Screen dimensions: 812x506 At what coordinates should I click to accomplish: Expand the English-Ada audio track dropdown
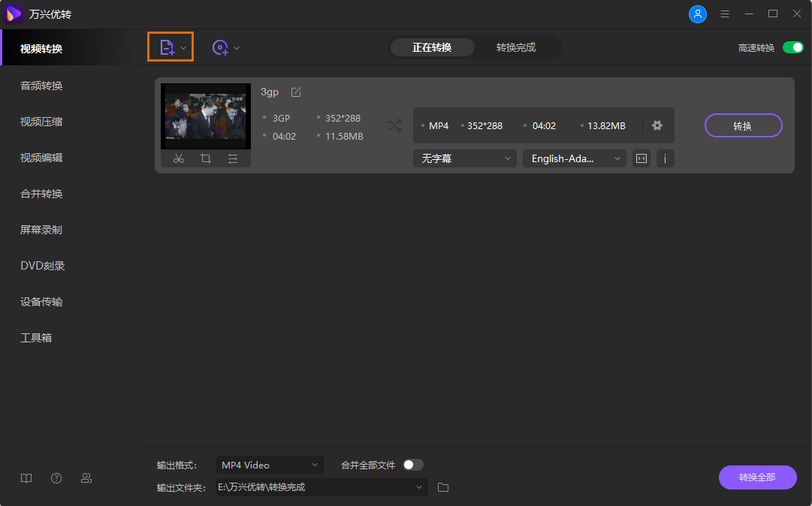pos(574,158)
